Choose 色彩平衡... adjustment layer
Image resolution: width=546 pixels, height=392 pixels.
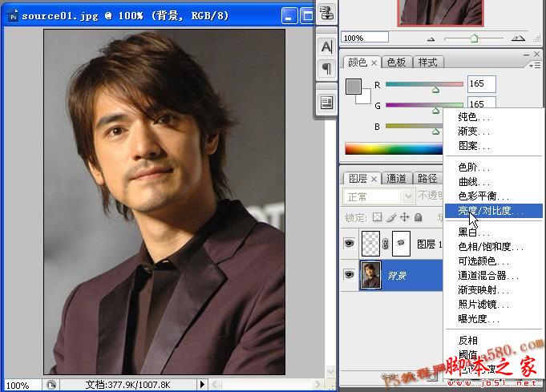pyautogui.click(x=493, y=196)
